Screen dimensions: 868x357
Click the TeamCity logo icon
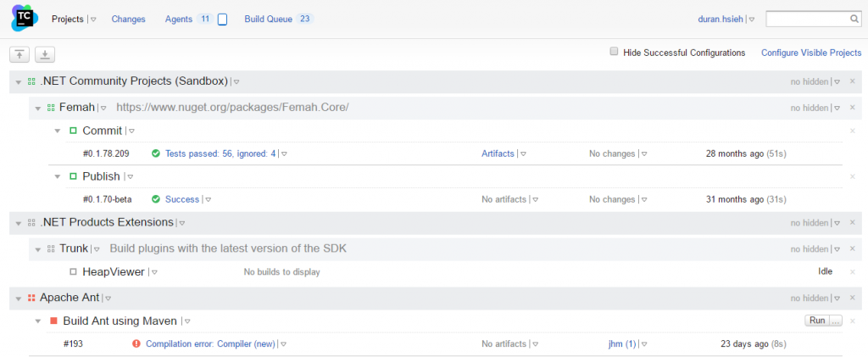(x=25, y=20)
